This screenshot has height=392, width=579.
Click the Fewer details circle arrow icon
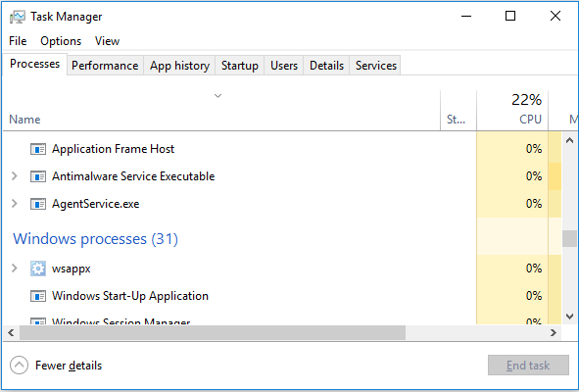20,366
